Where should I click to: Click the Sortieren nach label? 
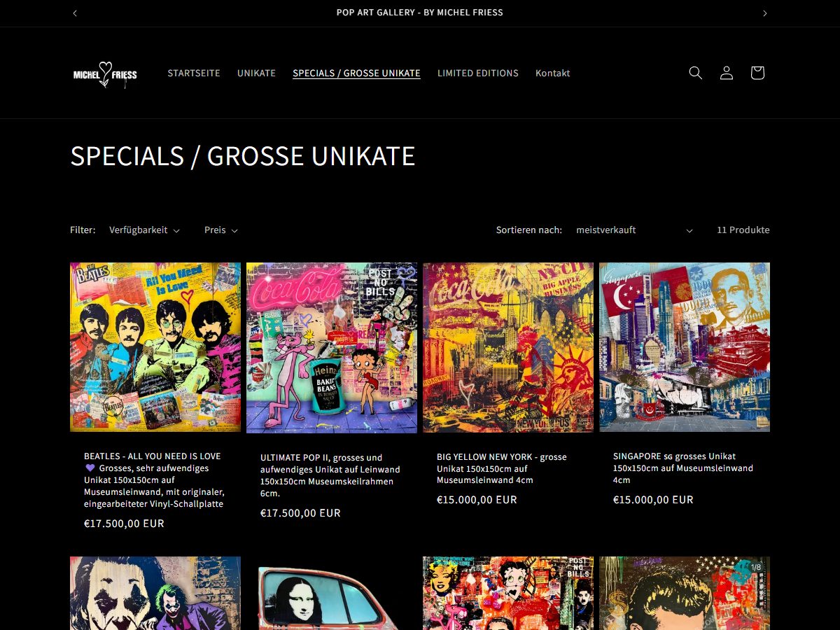529,230
